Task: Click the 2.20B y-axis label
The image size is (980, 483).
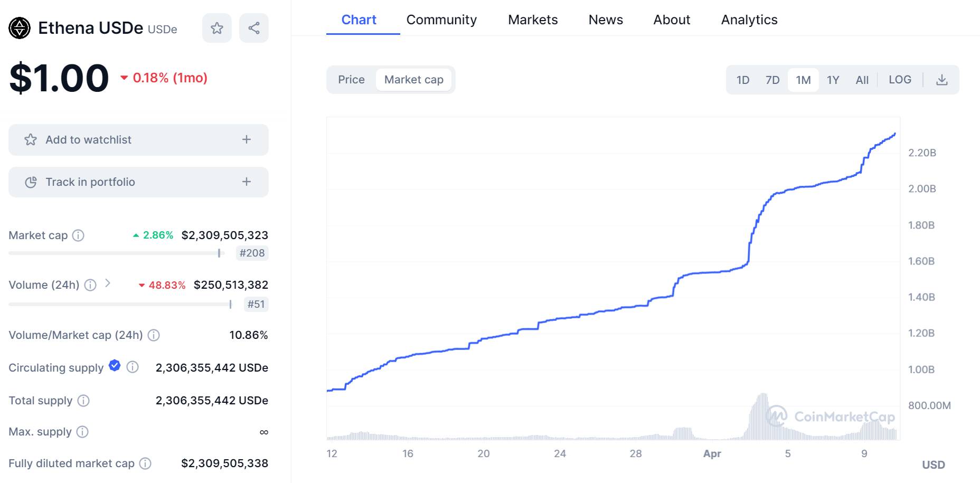Action: [x=922, y=153]
